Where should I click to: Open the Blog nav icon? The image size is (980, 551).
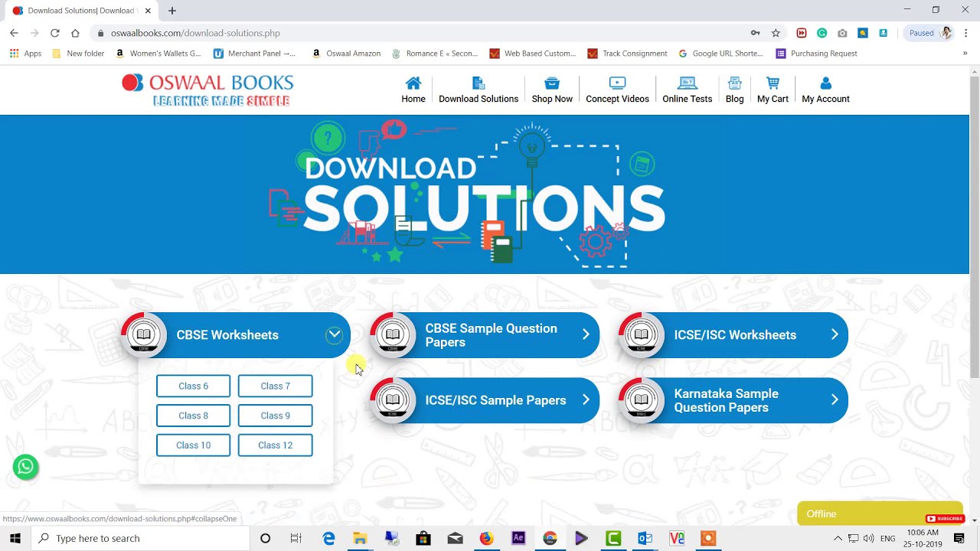(734, 83)
